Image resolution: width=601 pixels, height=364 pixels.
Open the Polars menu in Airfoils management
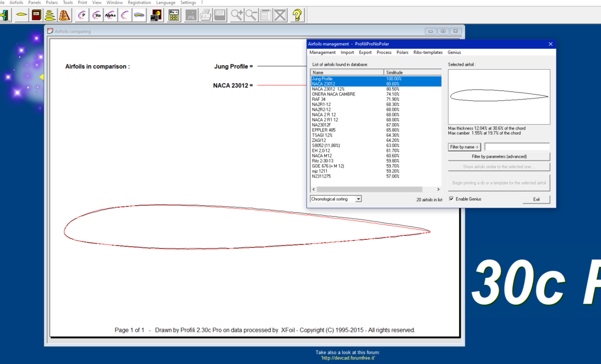coord(402,53)
